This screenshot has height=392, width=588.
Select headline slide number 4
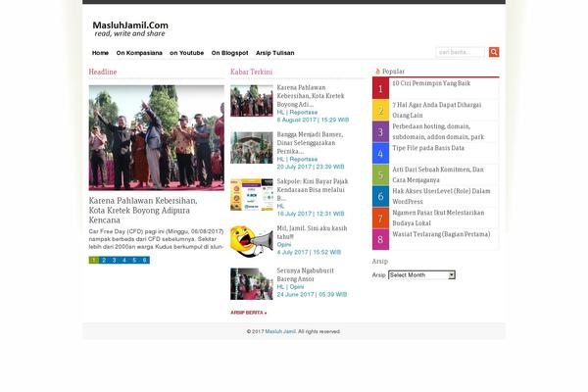(x=124, y=260)
